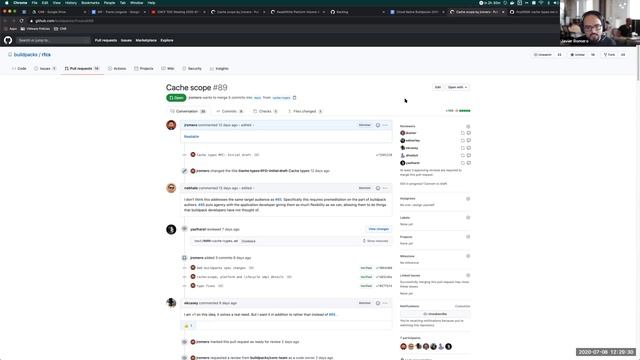Open options menu on nebhale's comment
Image resolution: width=640 pixels, height=360 pixels.
[x=385, y=188]
